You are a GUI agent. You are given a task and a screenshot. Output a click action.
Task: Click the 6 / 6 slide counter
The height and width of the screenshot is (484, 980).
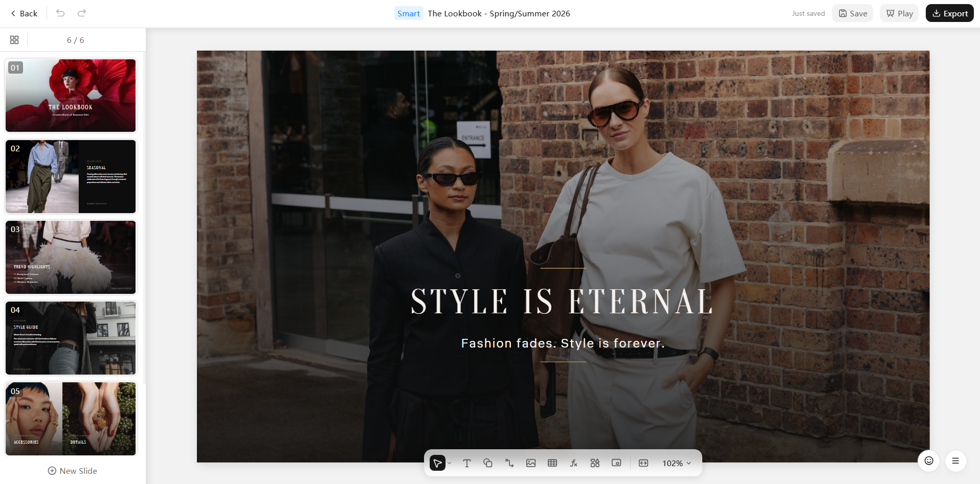[75, 40]
